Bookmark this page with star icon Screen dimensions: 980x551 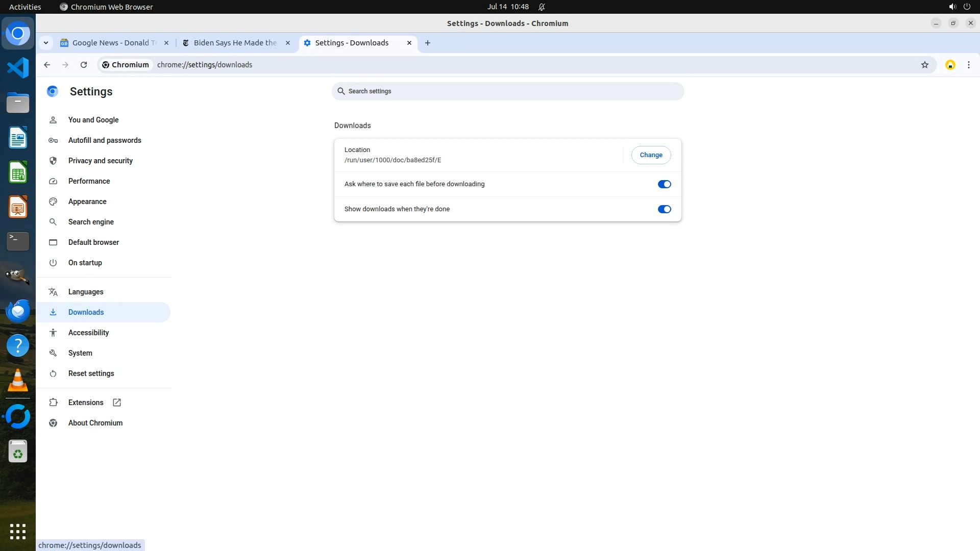(924, 65)
